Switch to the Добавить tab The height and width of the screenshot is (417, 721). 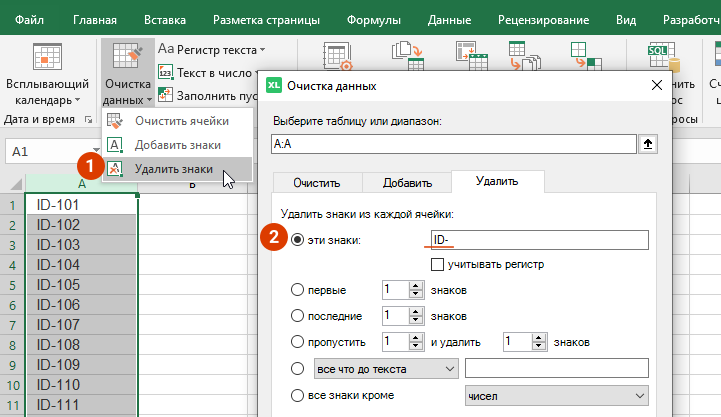tap(406, 183)
